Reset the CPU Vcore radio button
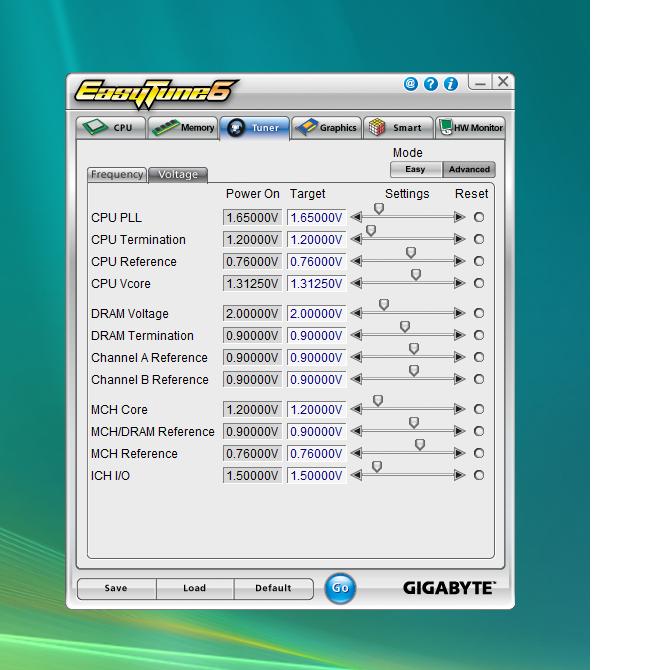The width and height of the screenshot is (649, 670). 479,283
